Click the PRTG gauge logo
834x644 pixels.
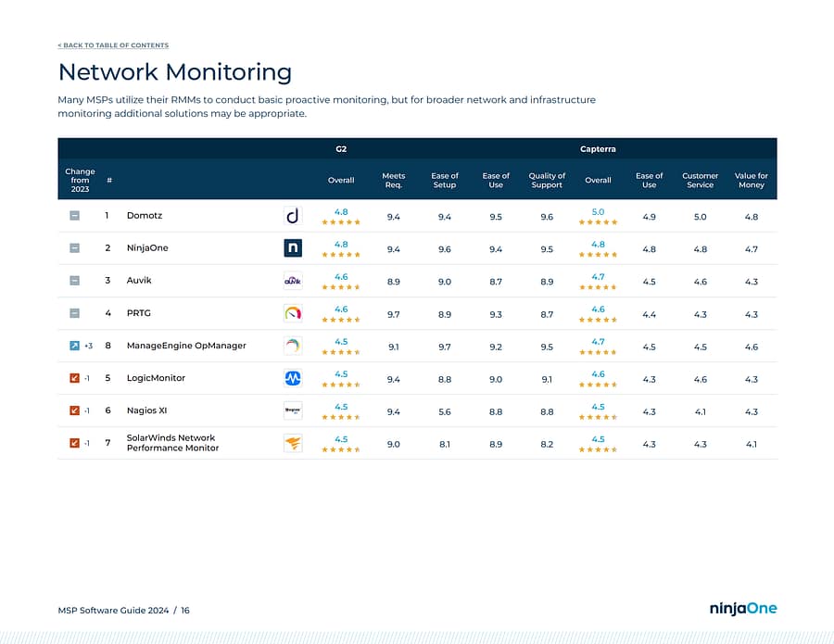293,313
